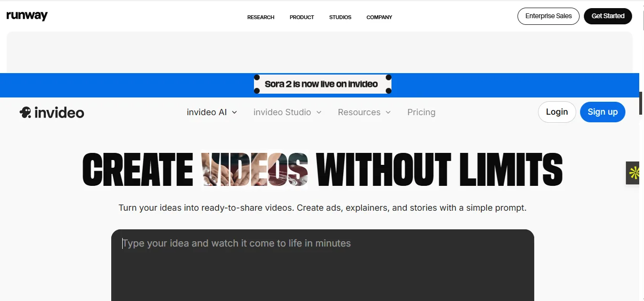
Task: Click the yellow asterisk side widget icon
Action: [x=633, y=173]
